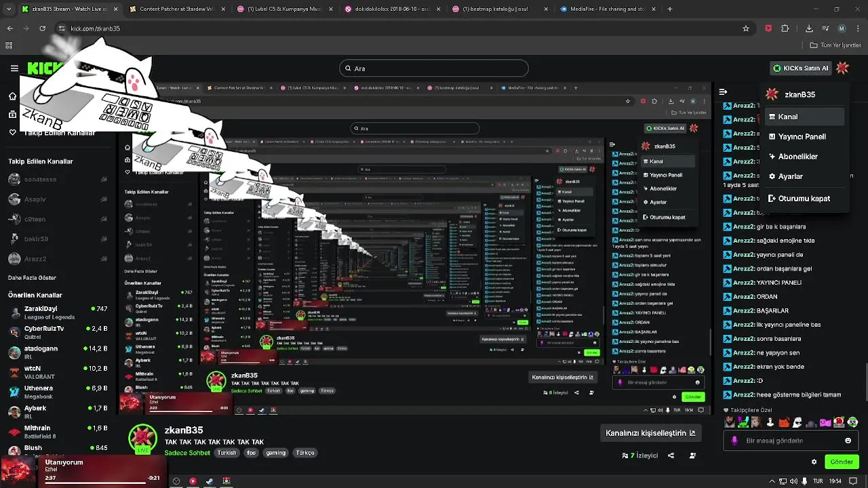Select the Turkish tag
Viewport: 868px width, 488px height.
tap(227, 453)
